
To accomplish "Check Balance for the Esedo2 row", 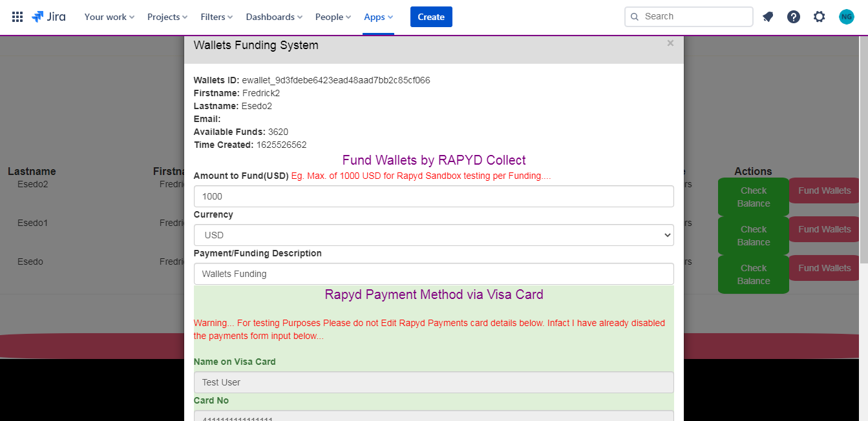I will coord(754,197).
